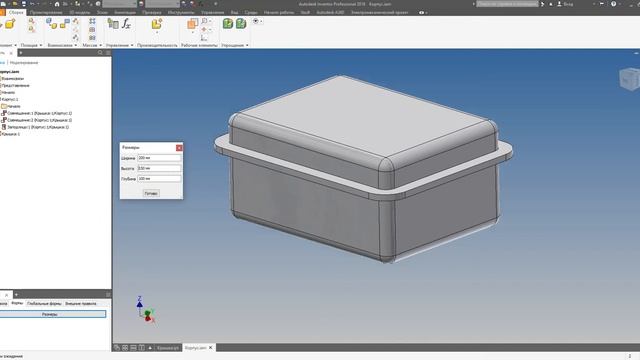Click the Представление node in the tree
The width and height of the screenshot is (640, 360).
(15, 85)
